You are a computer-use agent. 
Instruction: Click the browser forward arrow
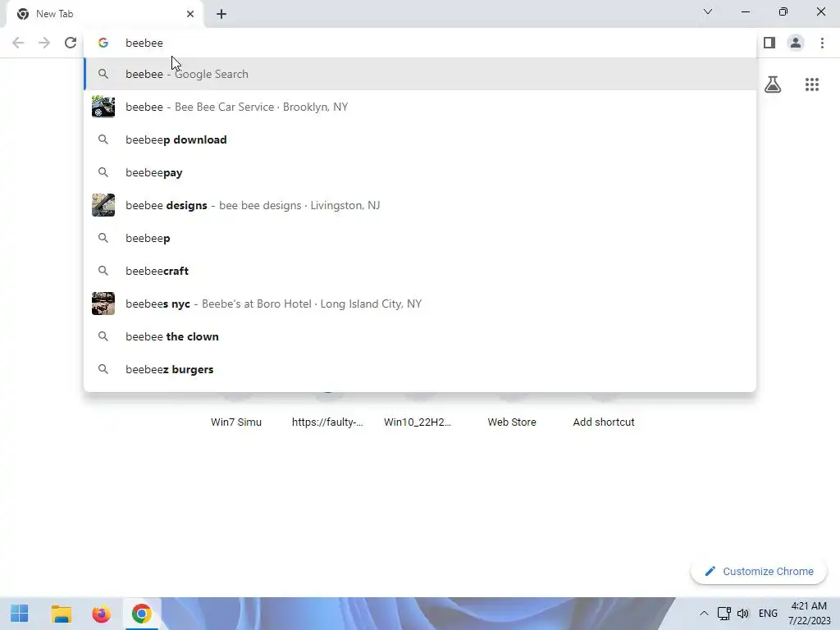(44, 43)
